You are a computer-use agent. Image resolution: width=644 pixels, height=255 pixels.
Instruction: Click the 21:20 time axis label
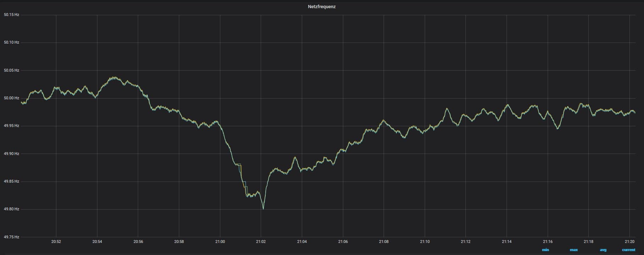coord(629,242)
